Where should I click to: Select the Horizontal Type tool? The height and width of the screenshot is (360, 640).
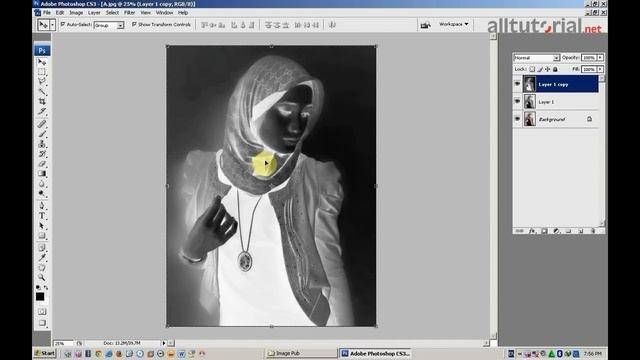(42, 216)
